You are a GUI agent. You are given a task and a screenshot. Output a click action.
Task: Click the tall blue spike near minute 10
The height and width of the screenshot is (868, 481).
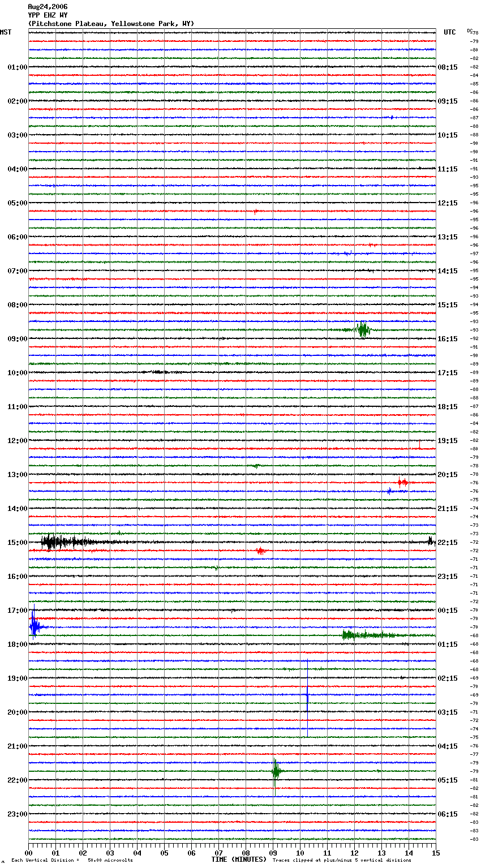[x=307, y=699]
